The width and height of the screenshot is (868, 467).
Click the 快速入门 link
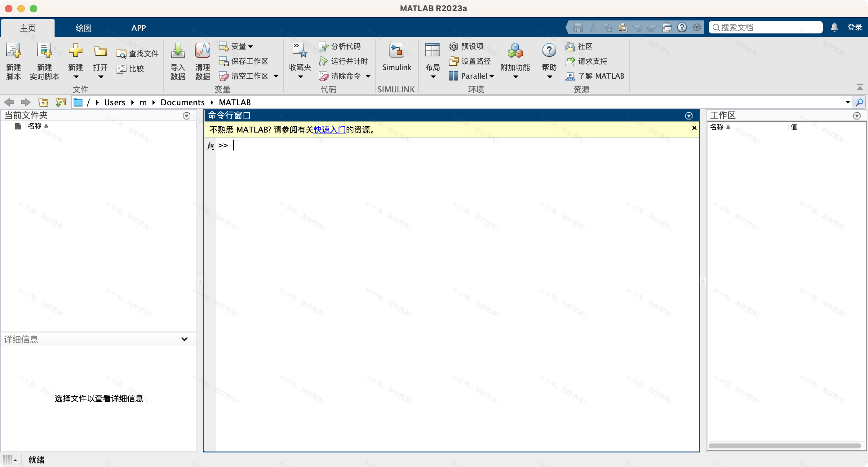click(x=330, y=130)
